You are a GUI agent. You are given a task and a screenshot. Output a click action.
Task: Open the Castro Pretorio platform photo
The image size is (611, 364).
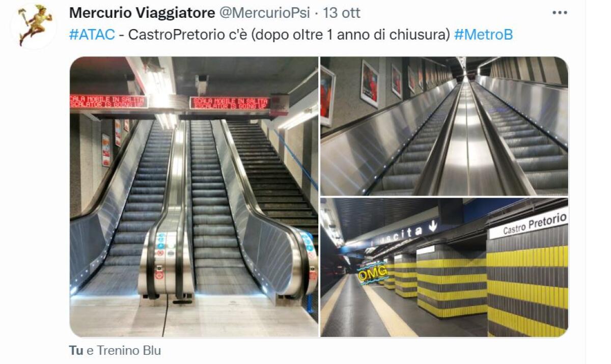(444, 267)
